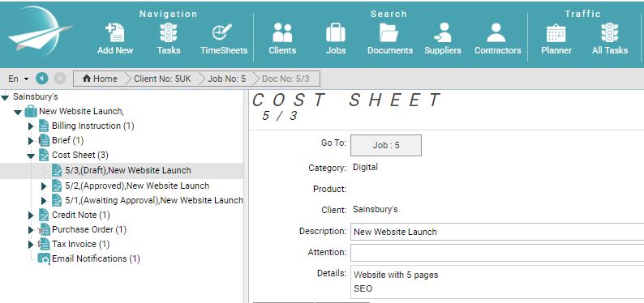Collapse the Cost Sheet node
This screenshot has height=303, width=644.
(x=31, y=156)
